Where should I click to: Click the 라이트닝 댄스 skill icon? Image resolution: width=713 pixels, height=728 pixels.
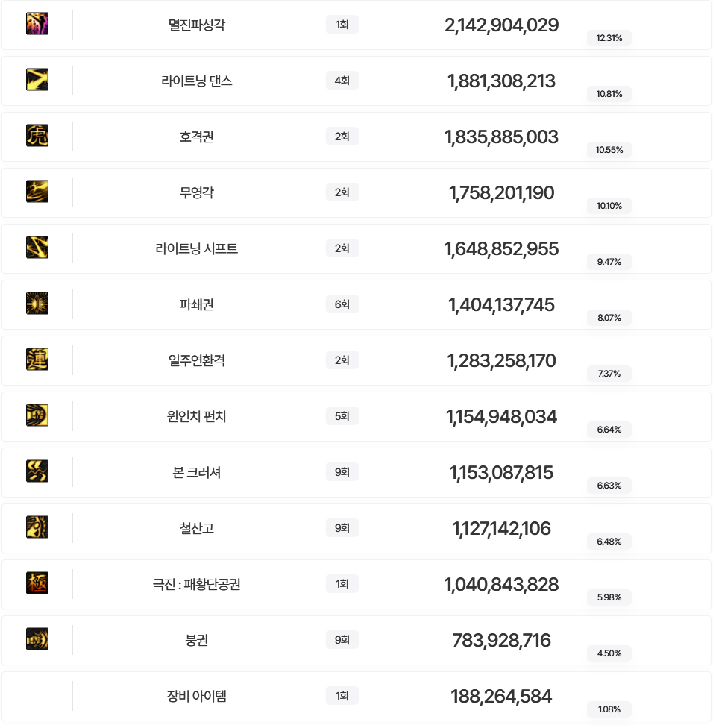coord(37,80)
